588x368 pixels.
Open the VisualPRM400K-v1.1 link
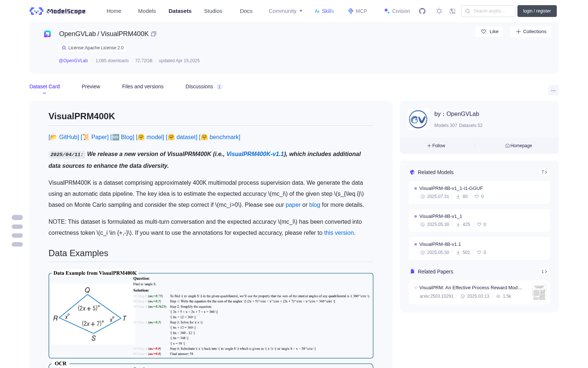(x=255, y=154)
